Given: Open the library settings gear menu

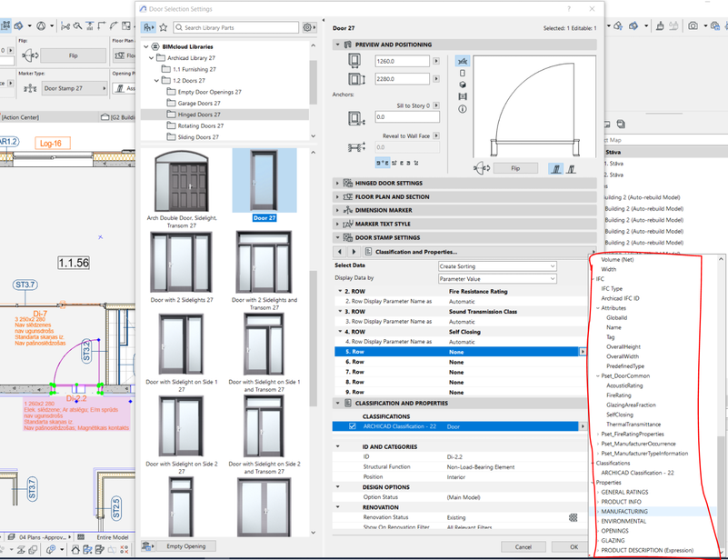Looking at the screenshot, I should pos(309,28).
